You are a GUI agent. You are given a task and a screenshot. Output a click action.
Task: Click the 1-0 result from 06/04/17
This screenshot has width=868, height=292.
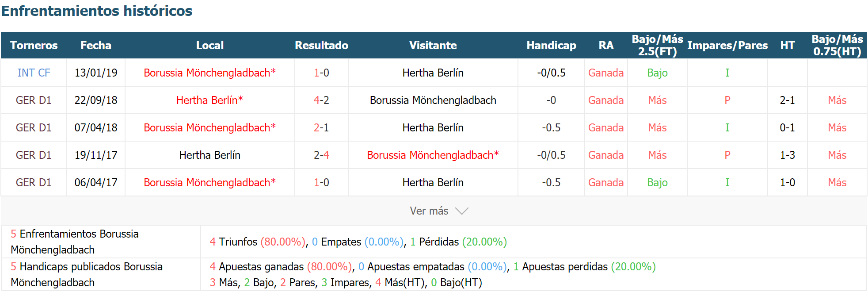(x=321, y=182)
